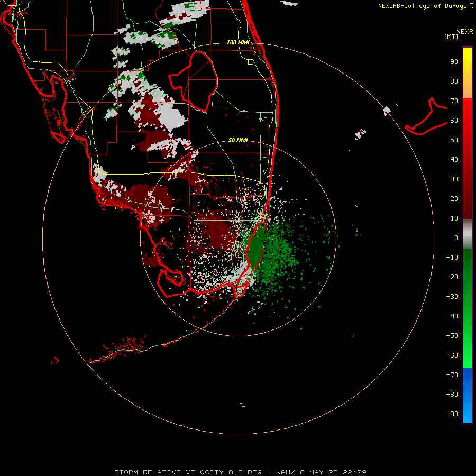
Task: Click the -60 value on velocity scale
Action: click(x=452, y=355)
